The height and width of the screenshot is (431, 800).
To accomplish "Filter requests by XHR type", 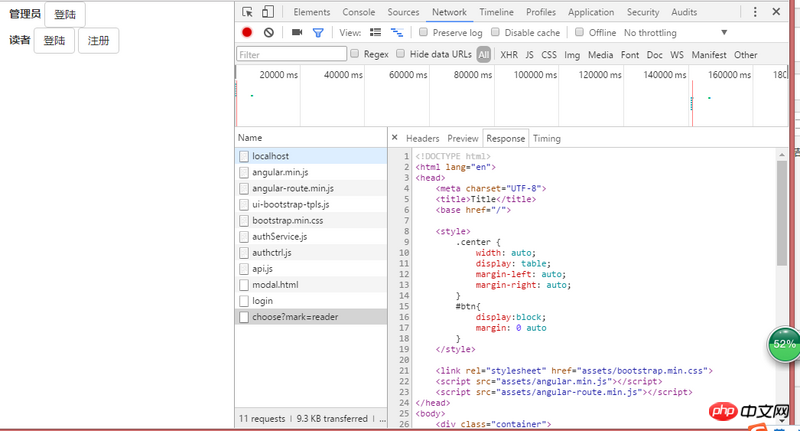I will 509,55.
